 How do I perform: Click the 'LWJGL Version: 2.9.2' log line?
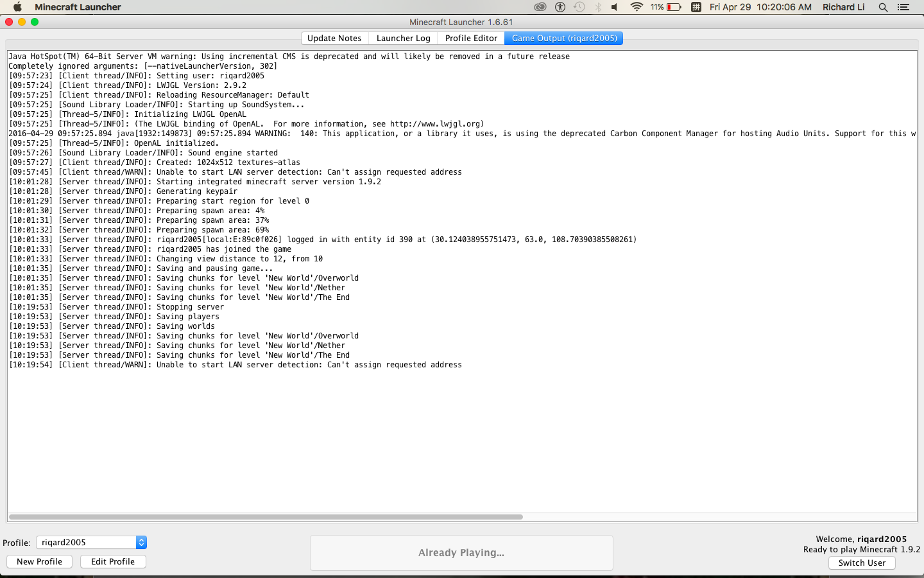coord(128,85)
